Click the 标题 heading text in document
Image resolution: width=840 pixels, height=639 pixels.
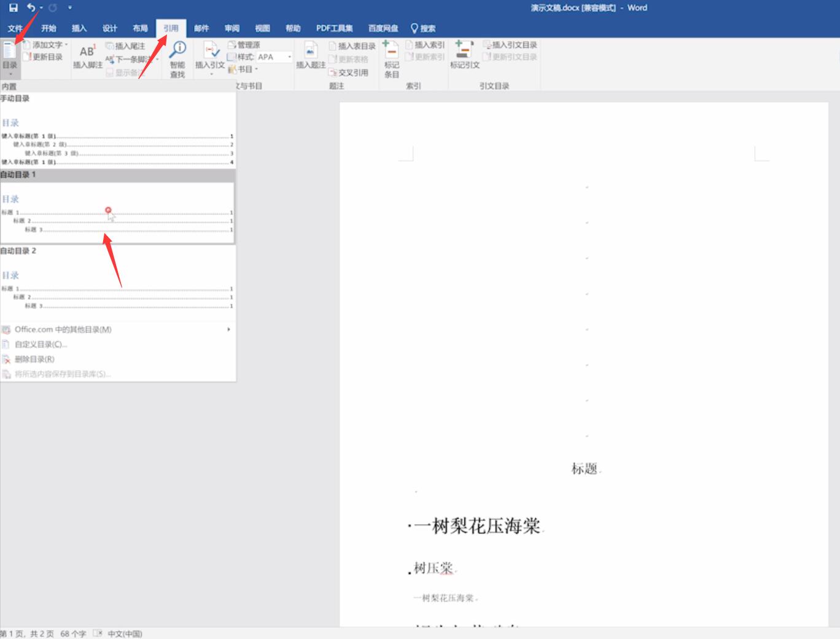(x=585, y=469)
